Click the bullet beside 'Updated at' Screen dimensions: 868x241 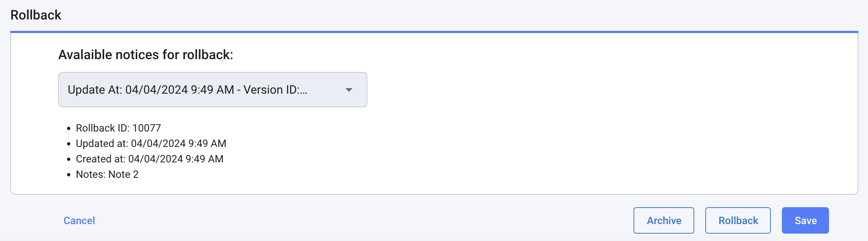click(68, 144)
